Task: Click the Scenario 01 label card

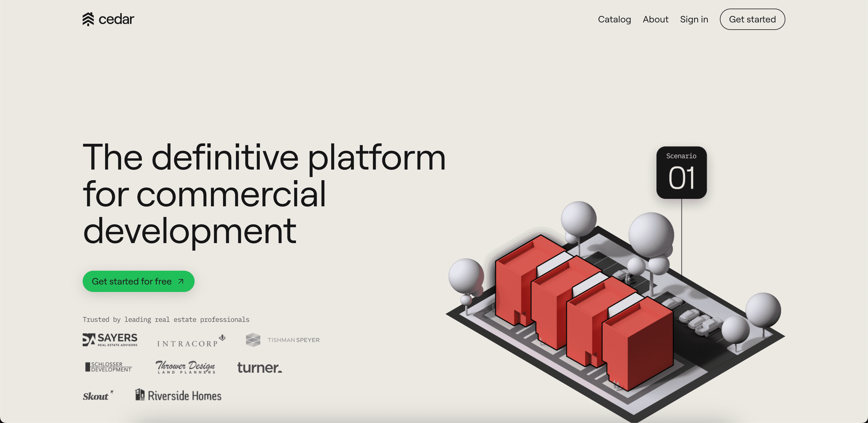Action: point(681,172)
